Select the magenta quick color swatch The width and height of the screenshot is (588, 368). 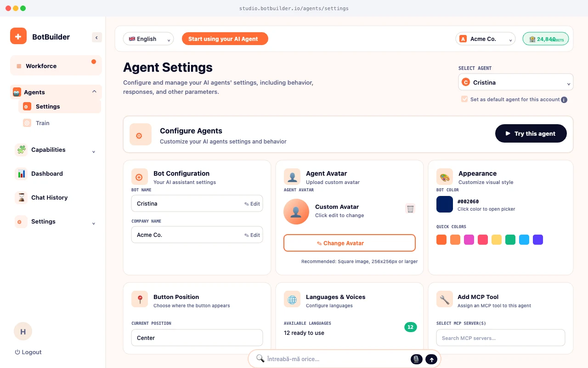coord(469,240)
